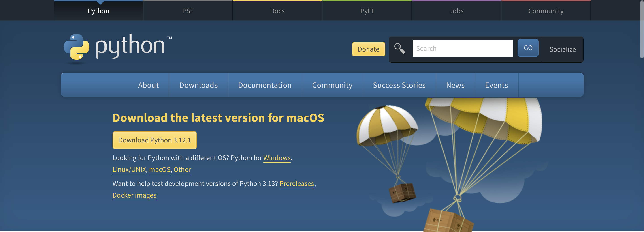Follow the macOS link
The image size is (644, 232).
160,170
